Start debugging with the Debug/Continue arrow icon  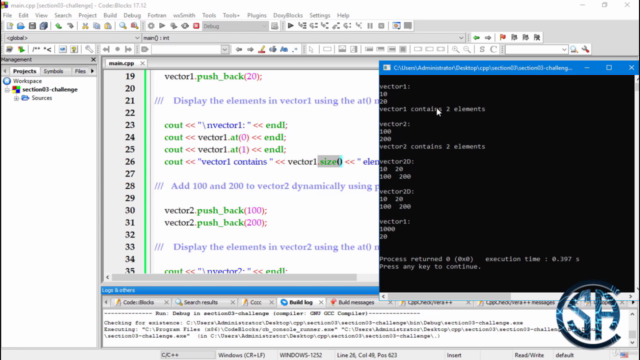[291, 26]
